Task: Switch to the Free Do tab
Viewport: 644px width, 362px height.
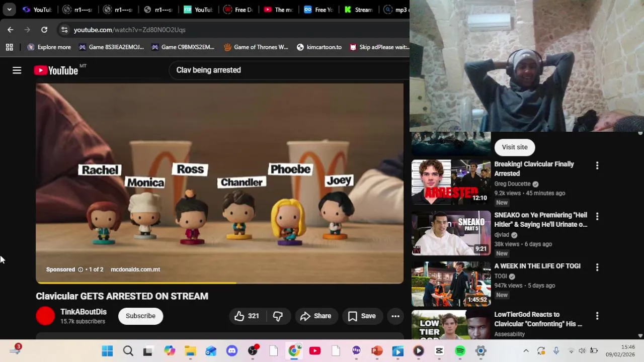Action: click(x=238, y=10)
